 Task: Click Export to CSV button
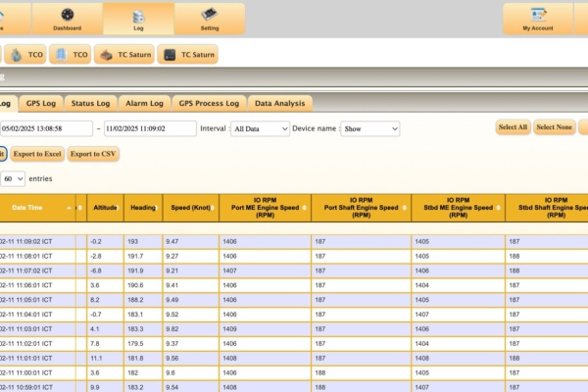93,154
